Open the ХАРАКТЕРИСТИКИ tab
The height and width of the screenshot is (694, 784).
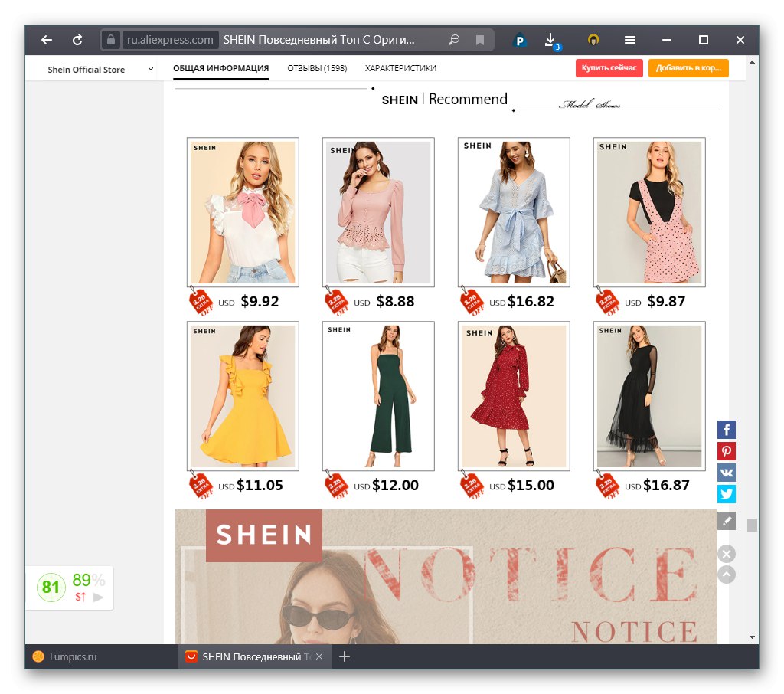coord(400,68)
